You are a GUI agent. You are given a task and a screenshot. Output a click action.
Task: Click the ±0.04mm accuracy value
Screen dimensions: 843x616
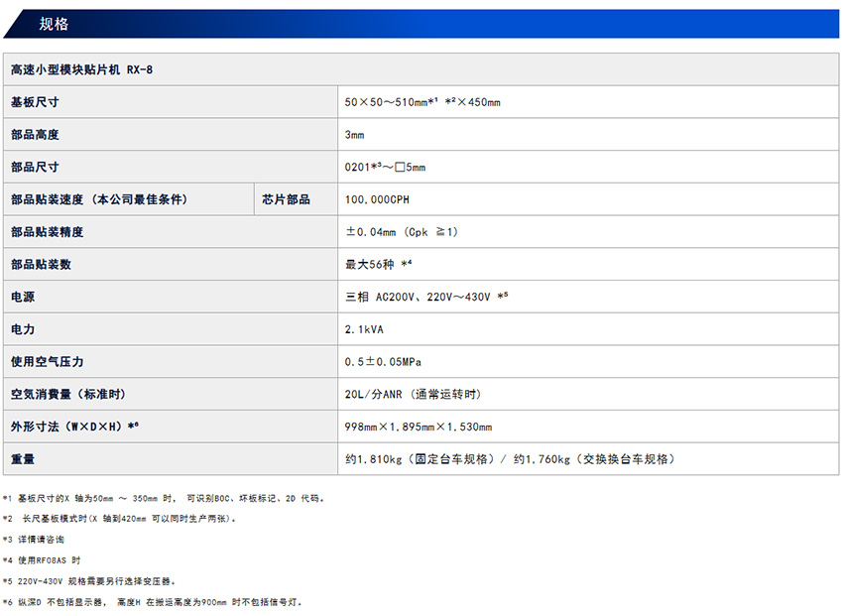pos(401,232)
